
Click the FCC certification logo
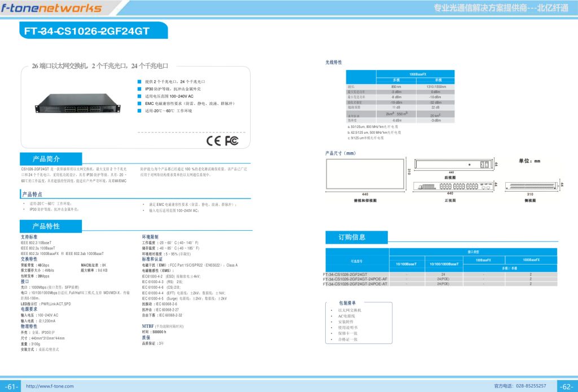click(x=231, y=140)
